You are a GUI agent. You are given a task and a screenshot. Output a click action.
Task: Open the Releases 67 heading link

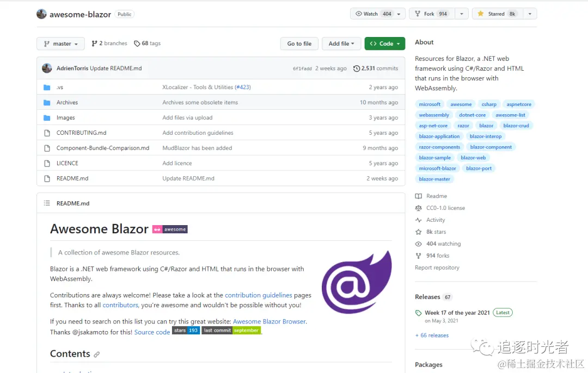click(x=433, y=297)
